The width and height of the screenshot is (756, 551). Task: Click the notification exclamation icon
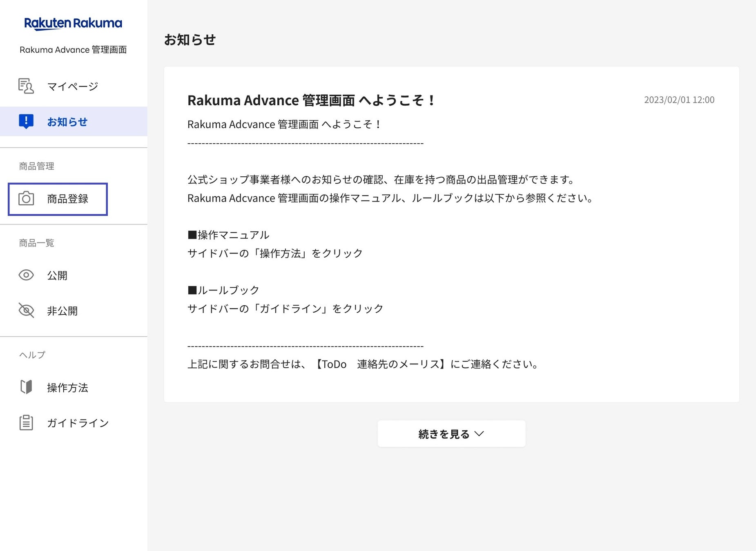tap(26, 121)
